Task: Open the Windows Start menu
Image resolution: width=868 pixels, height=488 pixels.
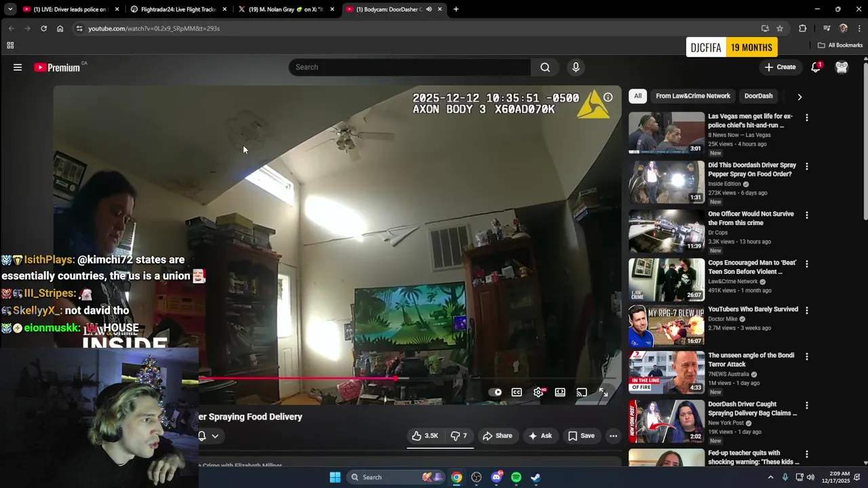Action: [x=335, y=477]
